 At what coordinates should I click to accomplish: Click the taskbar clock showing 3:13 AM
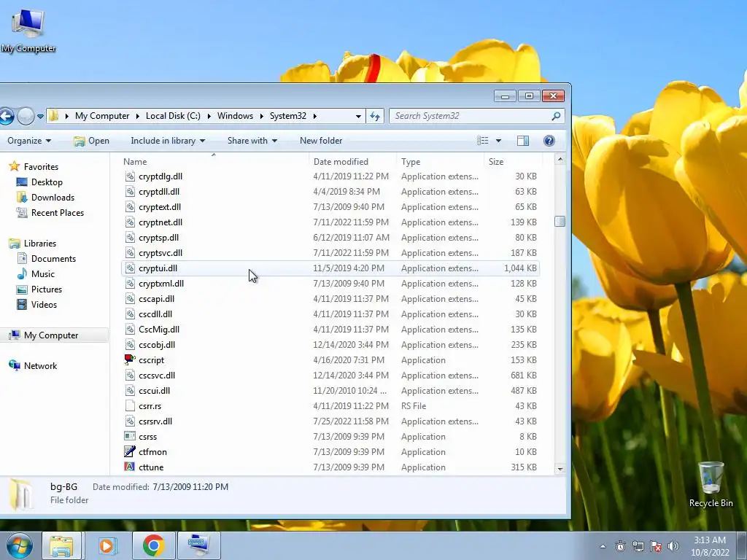[710, 545]
